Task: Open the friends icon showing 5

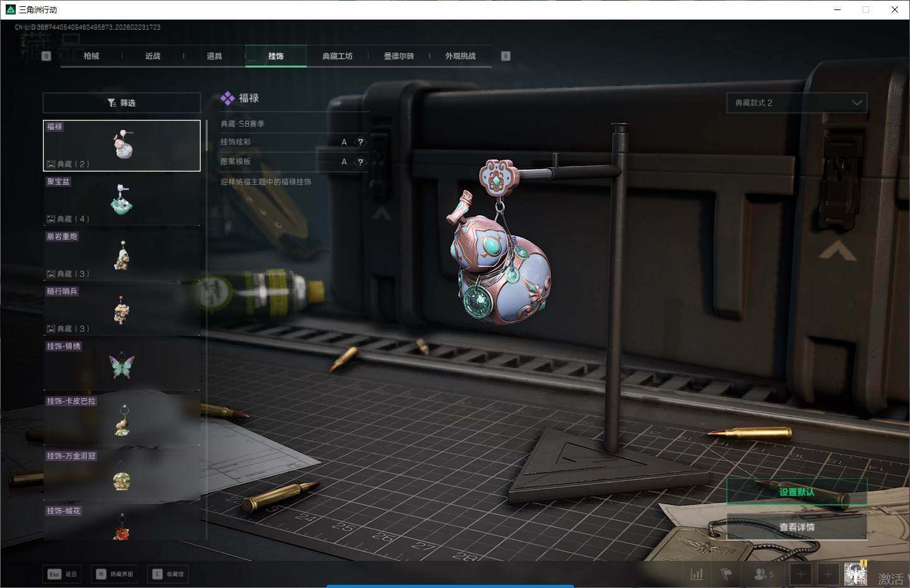Action: 764,574
